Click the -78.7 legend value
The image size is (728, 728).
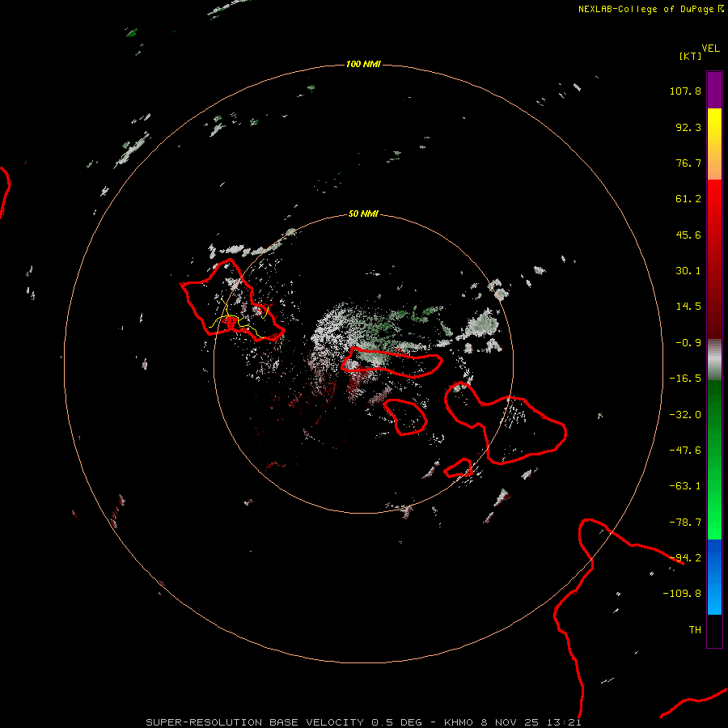point(685,523)
